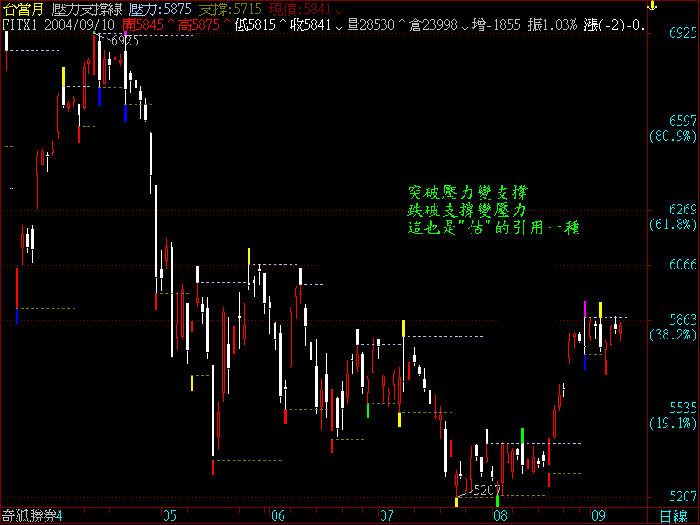Click the 6925 high marker label on chart
This screenshot has height=525, width=700.
pyautogui.click(x=124, y=41)
